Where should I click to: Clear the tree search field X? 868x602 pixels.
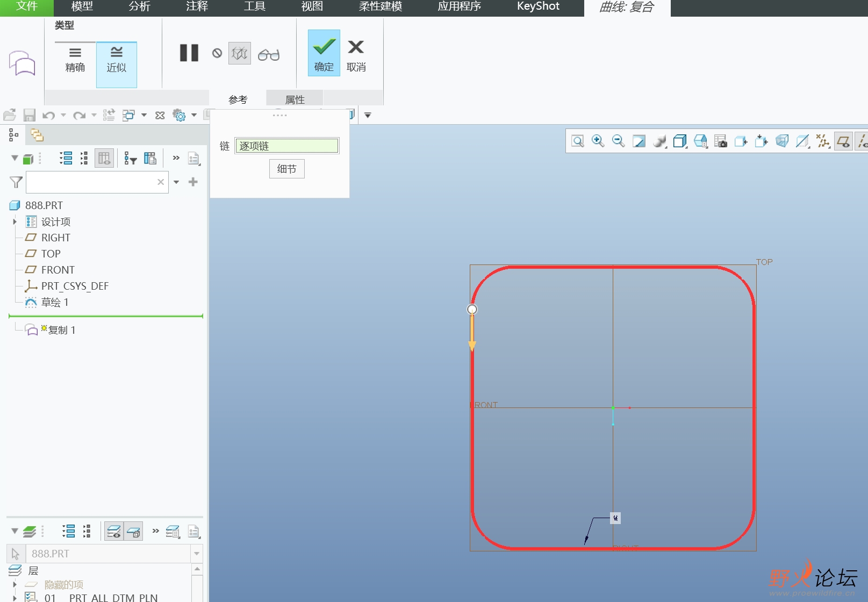click(x=161, y=182)
